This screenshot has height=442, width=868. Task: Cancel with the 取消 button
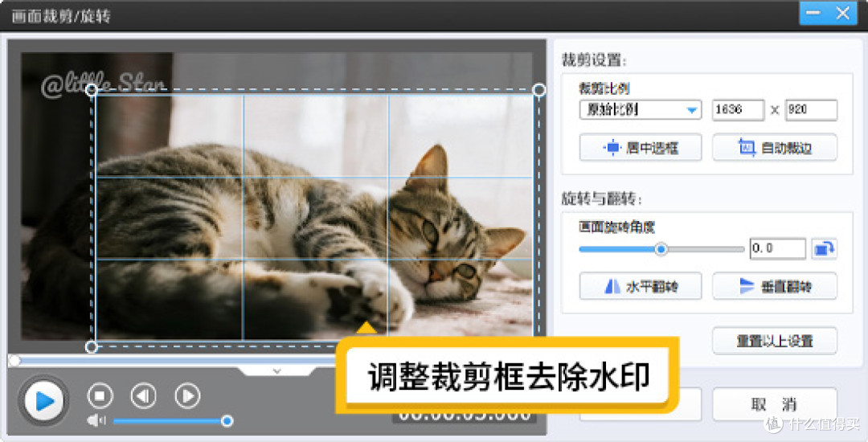[x=775, y=404]
